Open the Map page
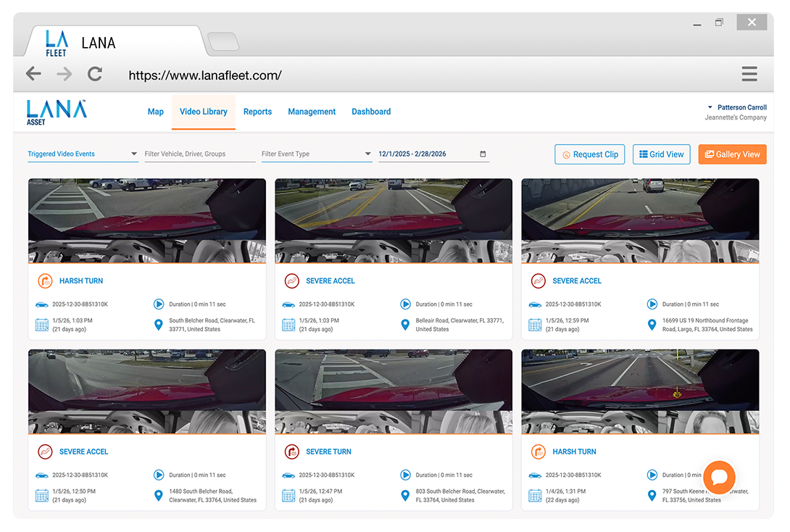Viewport: 790px width, 532px height. coord(155,111)
